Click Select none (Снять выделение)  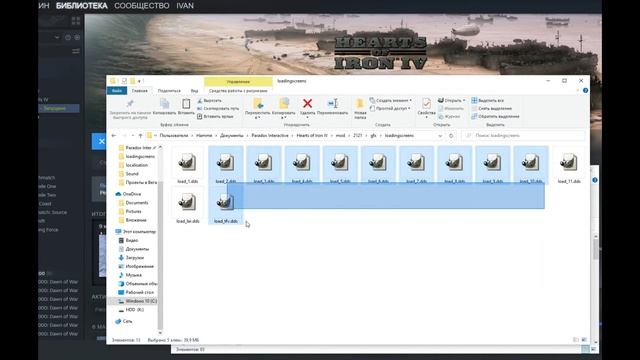click(491, 109)
